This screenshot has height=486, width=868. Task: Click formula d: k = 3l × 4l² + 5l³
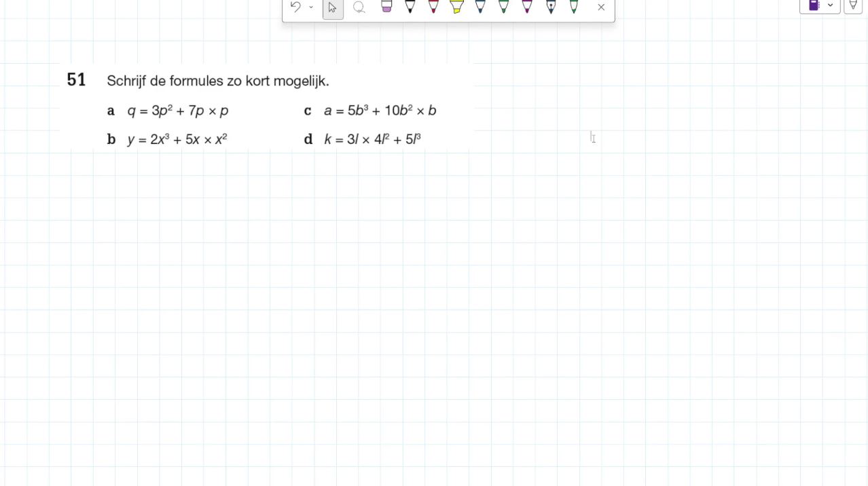point(373,139)
